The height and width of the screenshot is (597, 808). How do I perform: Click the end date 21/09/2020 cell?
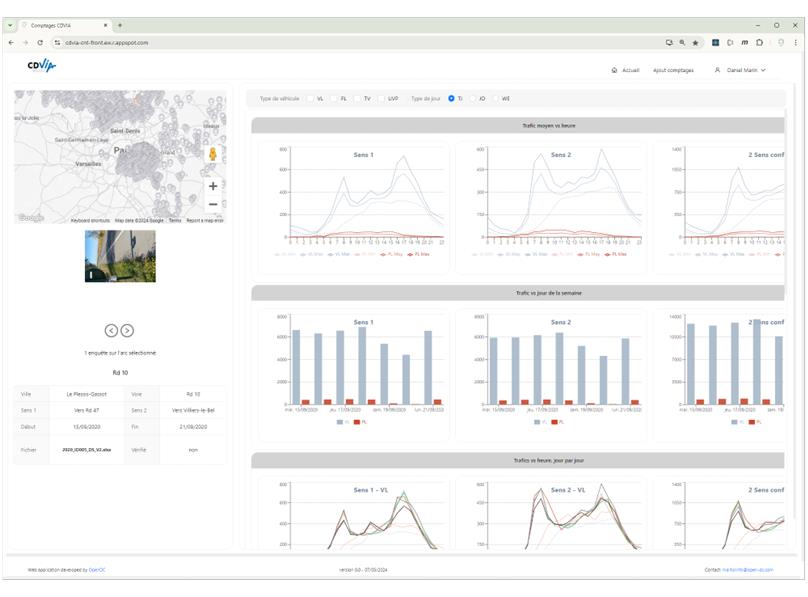193,427
